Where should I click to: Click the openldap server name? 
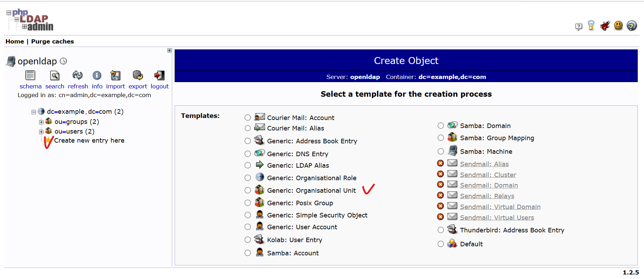tap(37, 61)
